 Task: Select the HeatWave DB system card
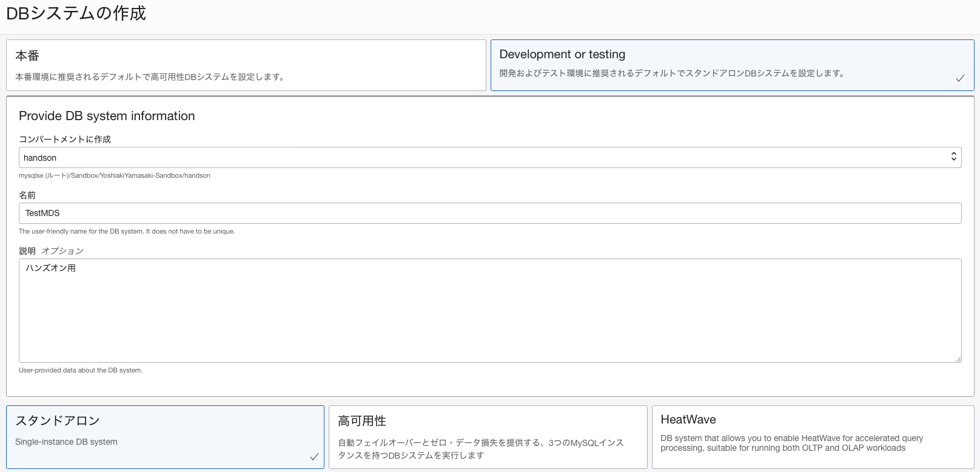pos(813,437)
